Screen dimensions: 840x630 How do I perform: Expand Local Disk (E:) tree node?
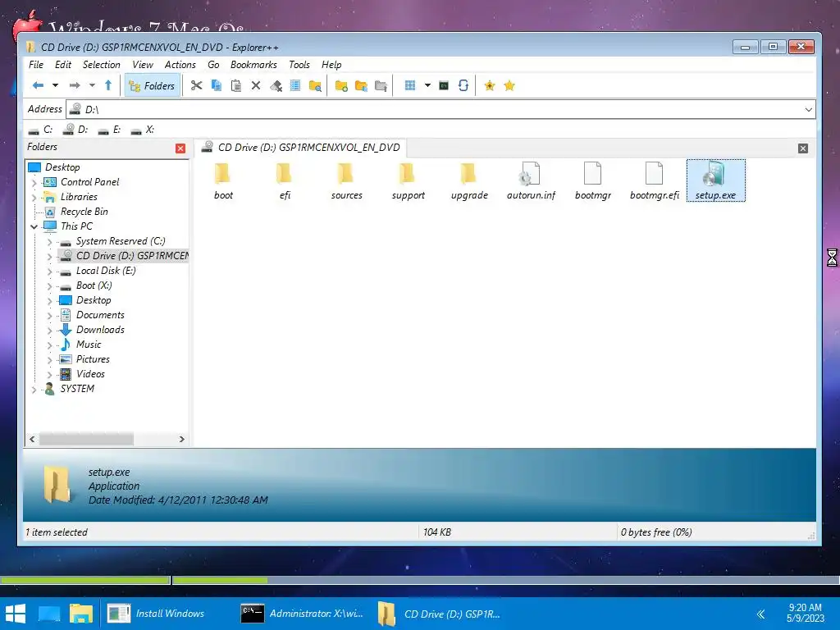50,272
